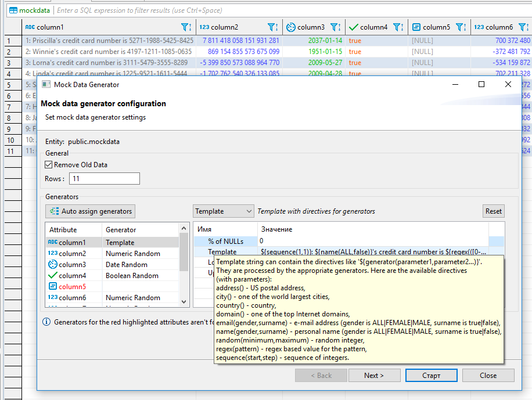Click the clock date type icon on column3 header
The height and width of the screenshot is (400, 532).
pyautogui.click(x=291, y=27)
